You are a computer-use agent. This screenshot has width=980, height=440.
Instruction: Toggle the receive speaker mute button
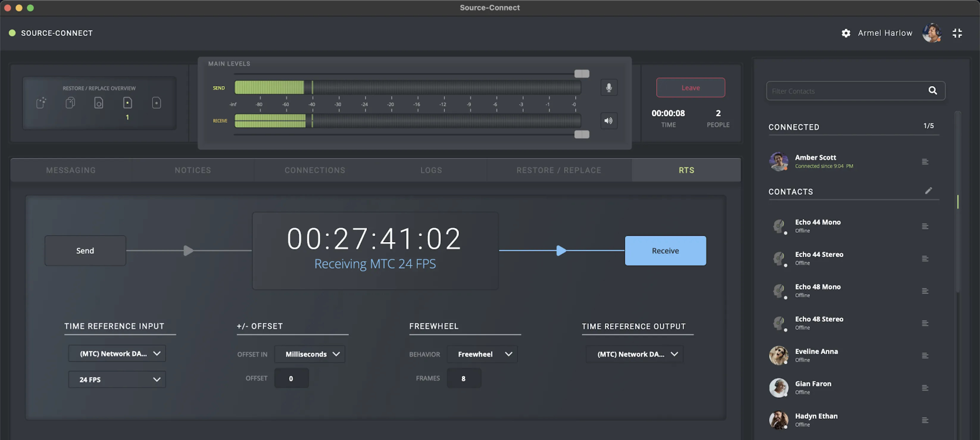[x=609, y=121]
